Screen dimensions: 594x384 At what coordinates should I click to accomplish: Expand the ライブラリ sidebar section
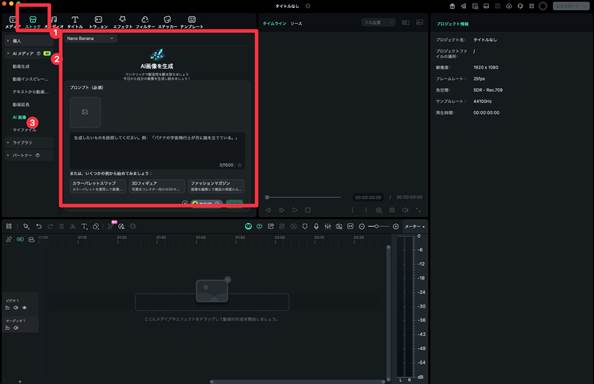(x=29, y=142)
